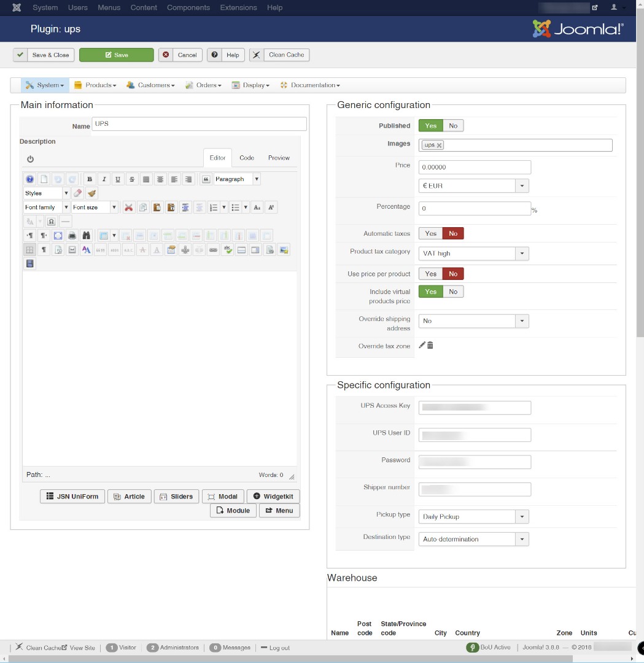The width and height of the screenshot is (644, 663).
Task: Click the JSN UniForm button
Action: (x=72, y=497)
